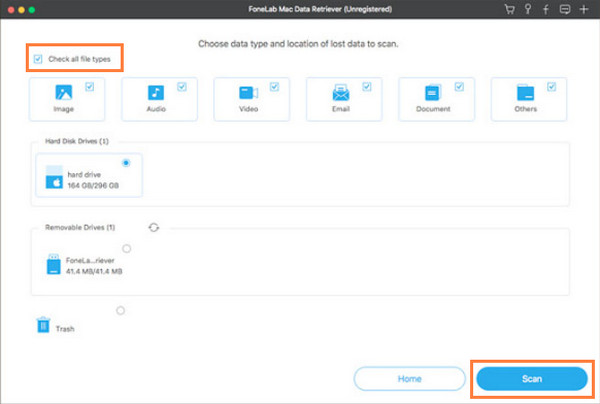Image resolution: width=600 pixels, height=404 pixels.
Task: Click the 'Audio' label text
Action: click(156, 109)
